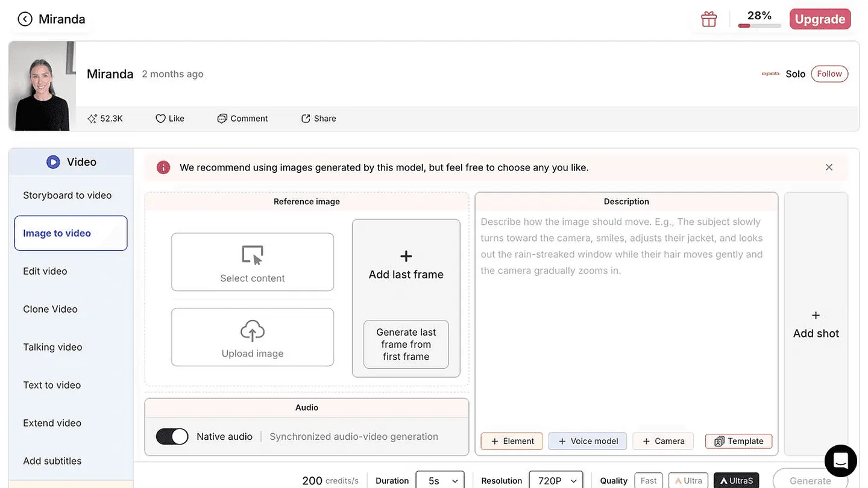Viewport: 868px width, 488px height.
Task: Click the Upgrade button
Action: pyautogui.click(x=820, y=19)
